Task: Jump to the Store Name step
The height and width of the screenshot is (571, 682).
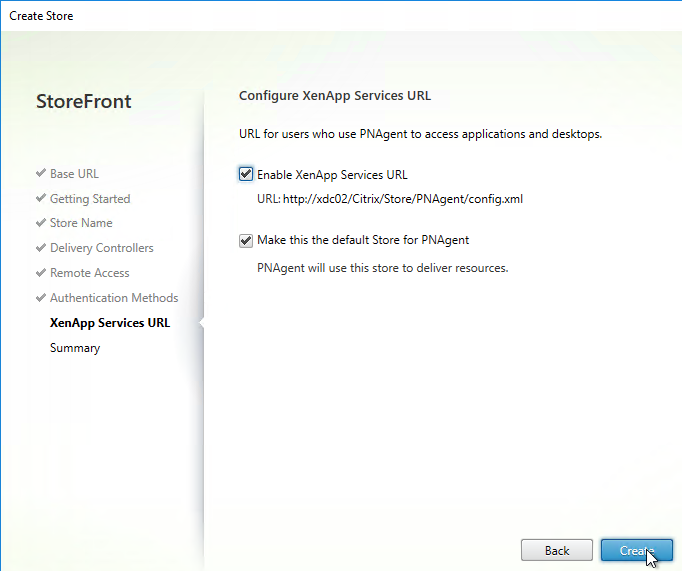Action: (x=81, y=223)
